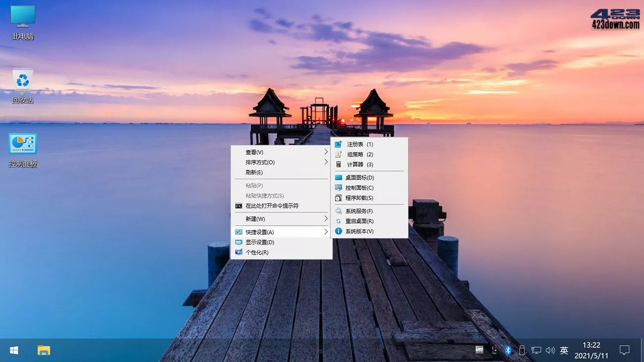Viewport: 644px width, 362px height.
Task: Open File Explorer from the taskbar
Action: pyautogui.click(x=43, y=350)
